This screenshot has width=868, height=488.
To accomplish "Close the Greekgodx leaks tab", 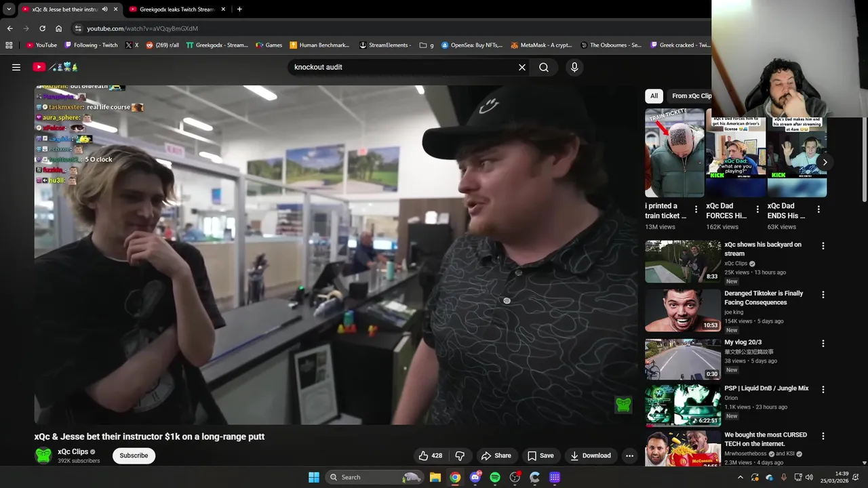I will [223, 9].
